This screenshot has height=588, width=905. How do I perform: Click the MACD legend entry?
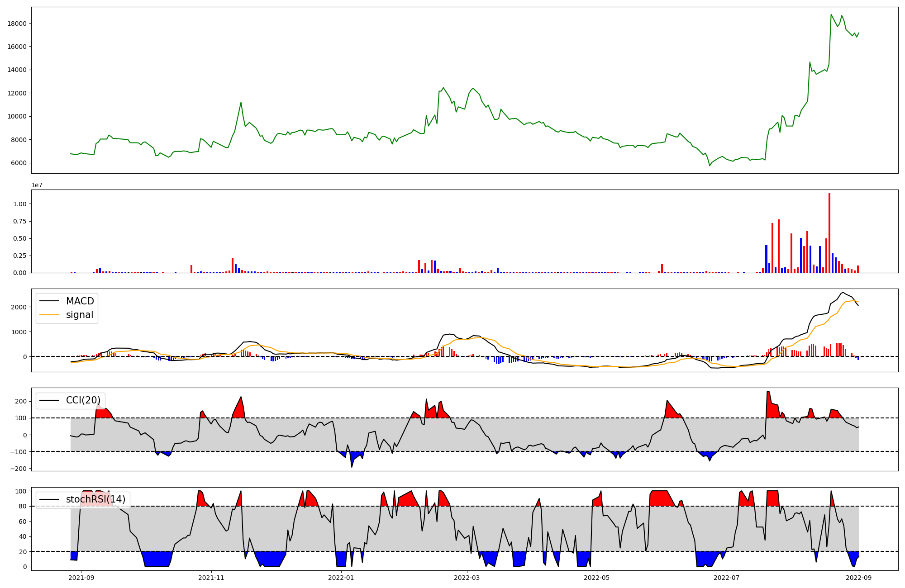click(x=80, y=301)
